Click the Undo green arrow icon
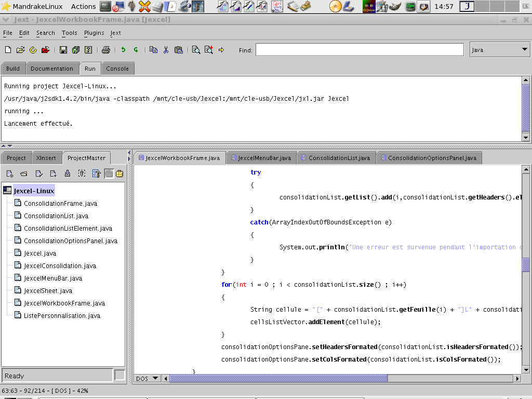 click(x=123, y=50)
